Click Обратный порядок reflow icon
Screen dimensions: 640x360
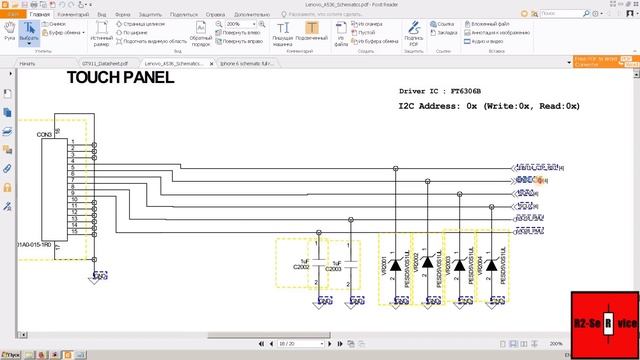point(201,34)
